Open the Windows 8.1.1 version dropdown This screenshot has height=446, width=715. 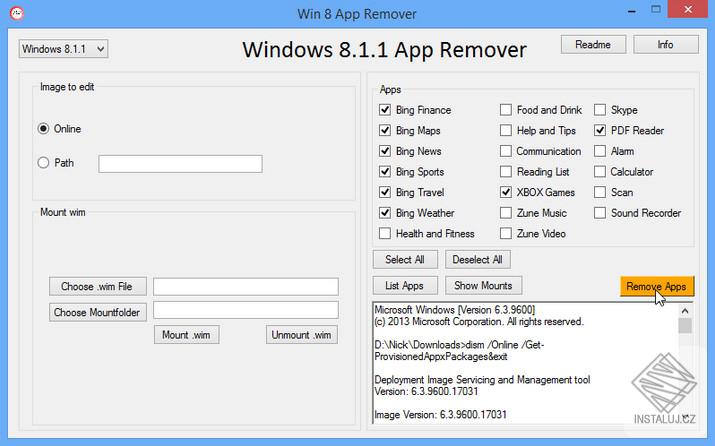click(63, 49)
